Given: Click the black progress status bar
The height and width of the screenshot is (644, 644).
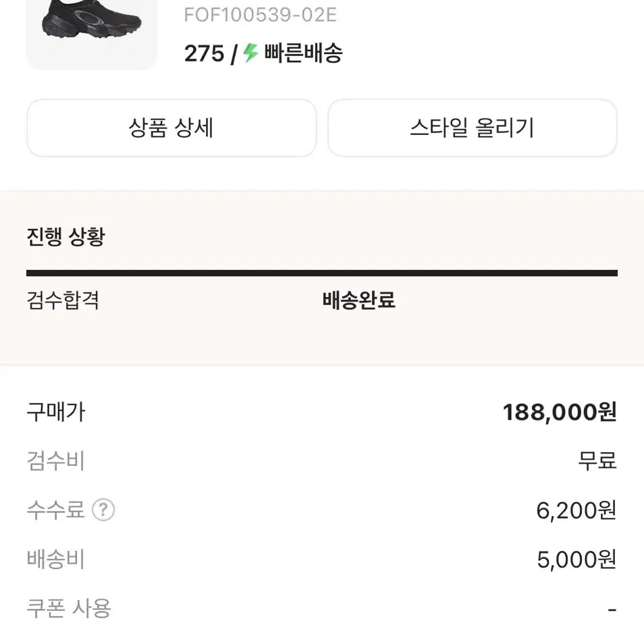Looking at the screenshot, I should click(321, 273).
